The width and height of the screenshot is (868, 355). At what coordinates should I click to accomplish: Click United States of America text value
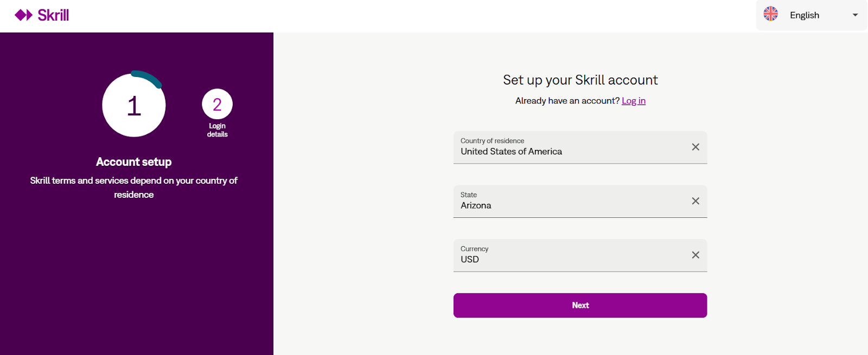click(511, 152)
